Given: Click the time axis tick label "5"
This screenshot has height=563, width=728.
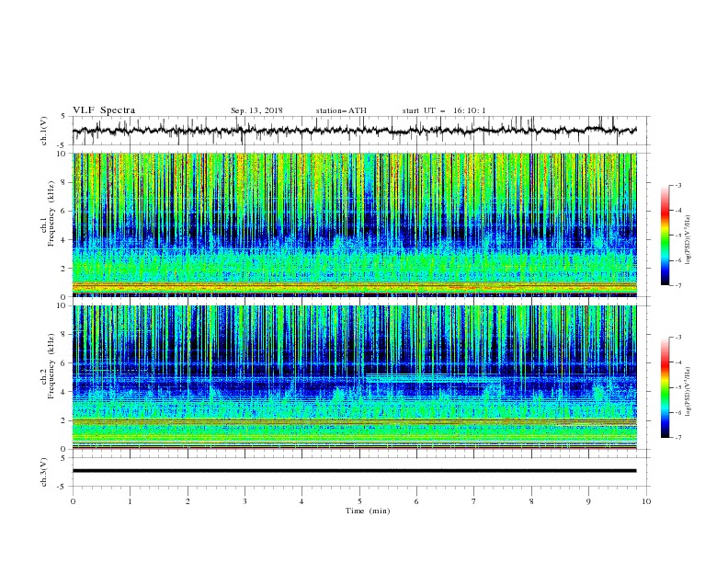Looking at the screenshot, I should pyautogui.click(x=359, y=501).
